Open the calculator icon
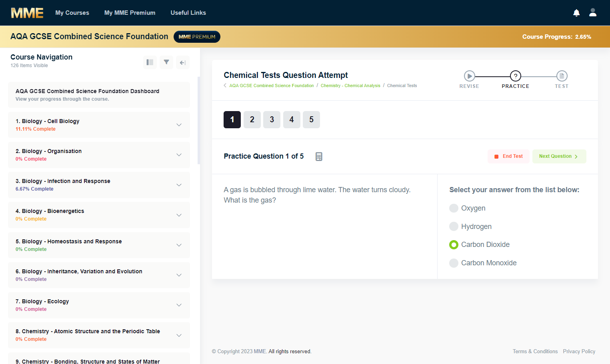Viewport: 610px width, 364px height. click(x=319, y=157)
